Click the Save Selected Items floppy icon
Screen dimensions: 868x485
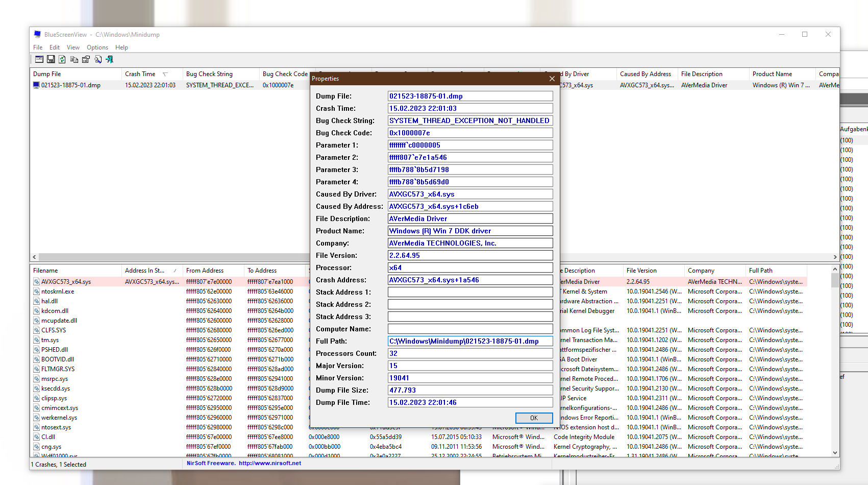51,60
